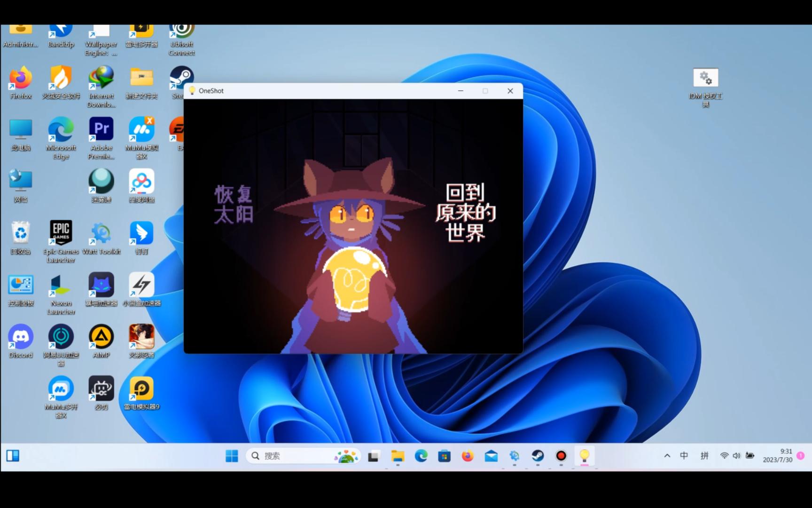Launch the AIMP desktop shortcut
Screen dimensions: 812x508
(101, 342)
